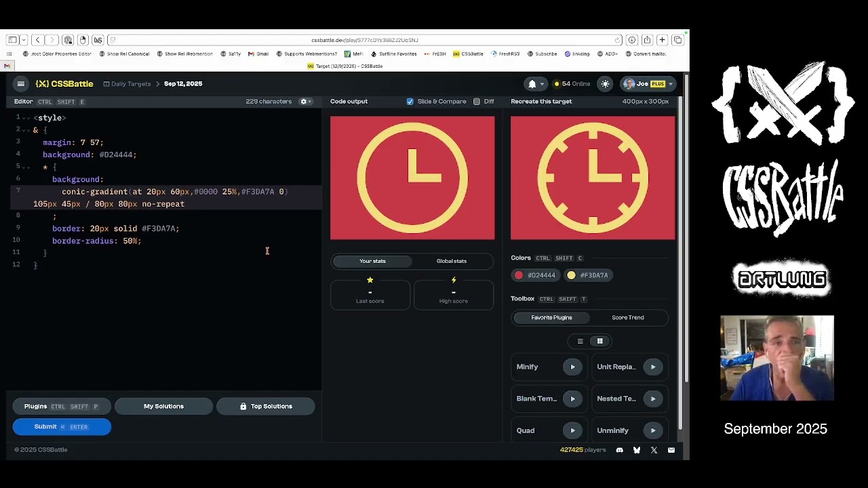
Task: Go to Daily Targets breadcrumb
Action: 127,84
